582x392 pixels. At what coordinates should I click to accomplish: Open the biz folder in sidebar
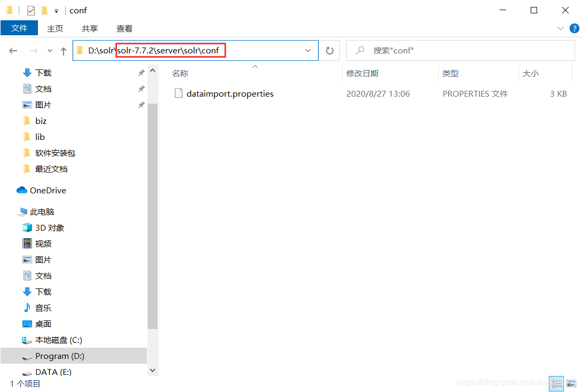(41, 121)
